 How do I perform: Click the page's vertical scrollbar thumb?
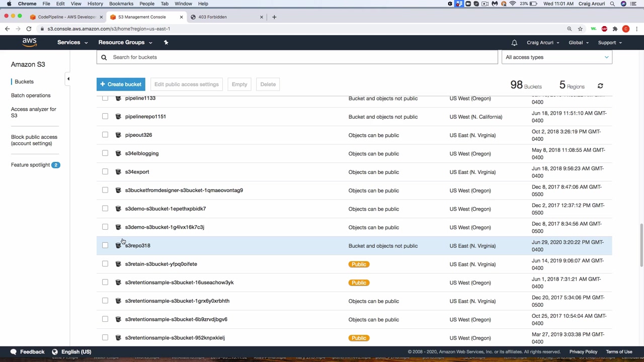point(641,245)
